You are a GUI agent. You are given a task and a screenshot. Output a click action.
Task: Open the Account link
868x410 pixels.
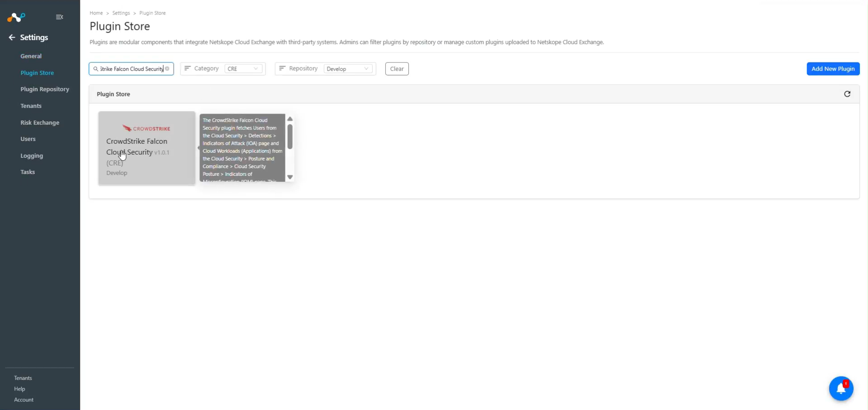pyautogui.click(x=24, y=400)
